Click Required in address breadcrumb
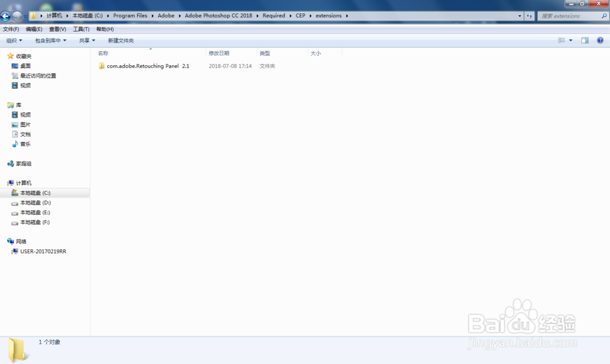This screenshot has width=610, height=364. (x=273, y=16)
